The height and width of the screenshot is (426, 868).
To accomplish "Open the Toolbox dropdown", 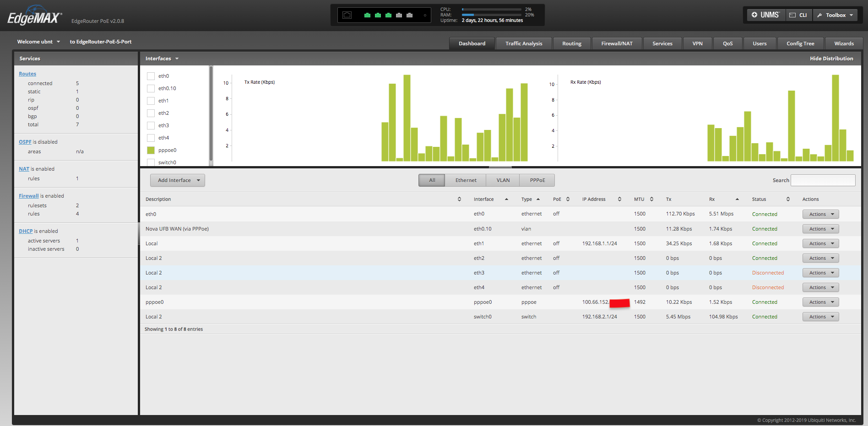I will [835, 15].
